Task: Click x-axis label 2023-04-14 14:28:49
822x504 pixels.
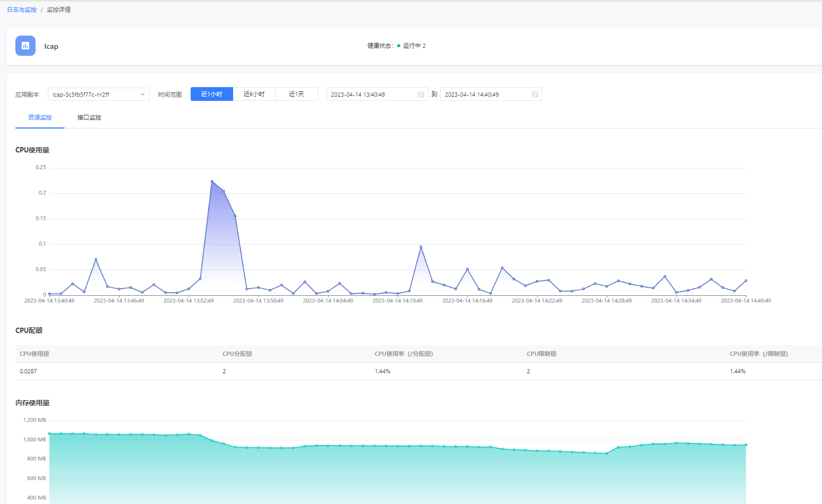Action: (606, 301)
